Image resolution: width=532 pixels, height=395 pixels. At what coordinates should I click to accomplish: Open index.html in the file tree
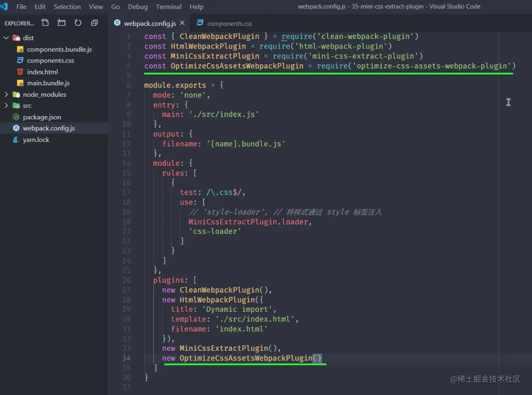(43, 72)
